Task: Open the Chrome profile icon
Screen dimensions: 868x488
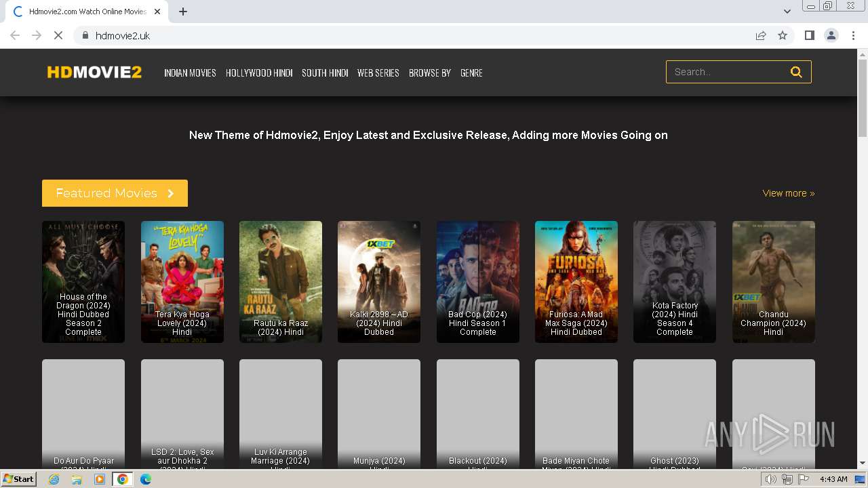Action: pos(831,35)
